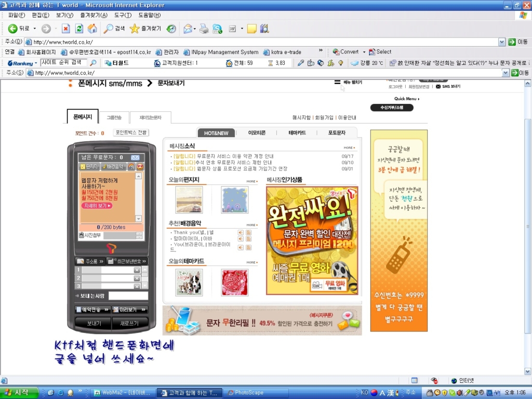Viewport: 532px width, 399px height.
Task: Open the 도움말(H) menu
Action: pyautogui.click(x=149, y=15)
